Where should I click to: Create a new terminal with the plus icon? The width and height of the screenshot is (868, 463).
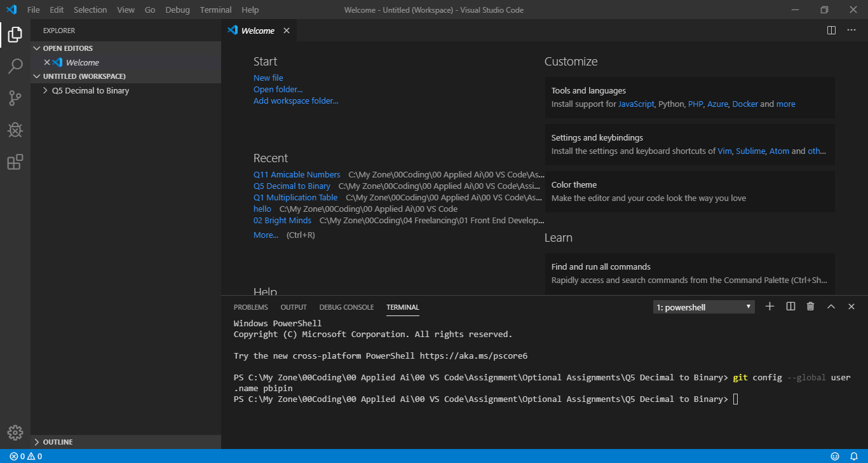(x=770, y=306)
